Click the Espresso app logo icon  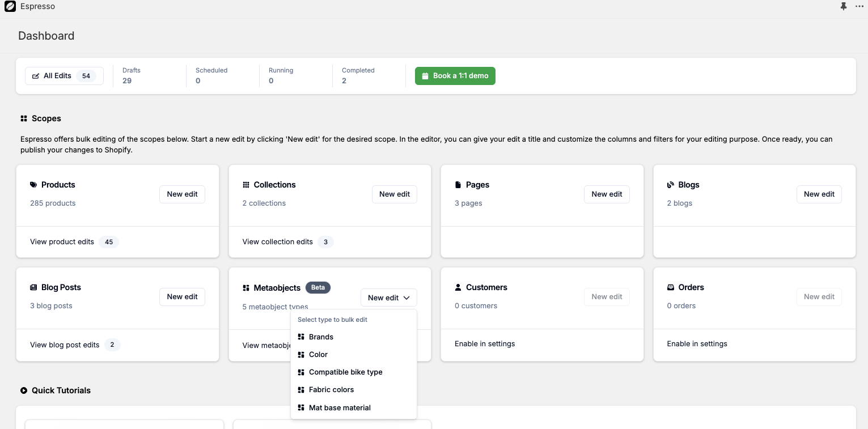(x=10, y=7)
